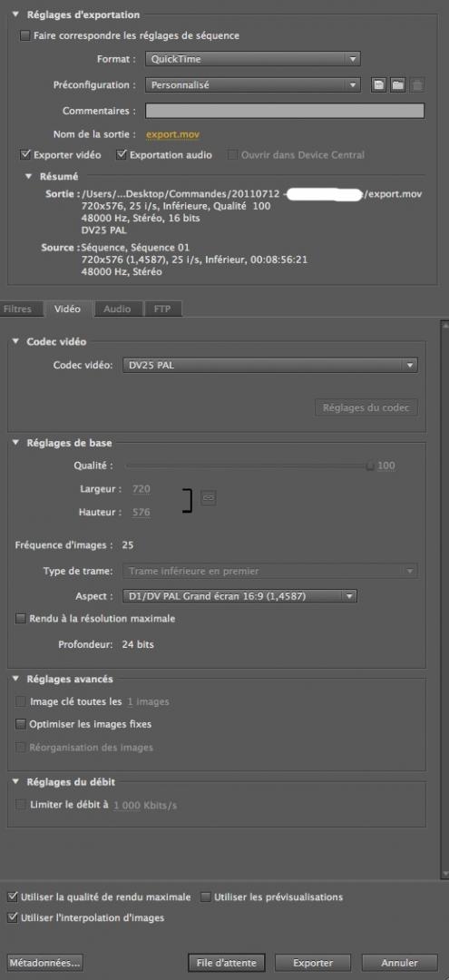
Task: Enable Utiliser les prévisualisations checkbox
Action: coord(206,897)
